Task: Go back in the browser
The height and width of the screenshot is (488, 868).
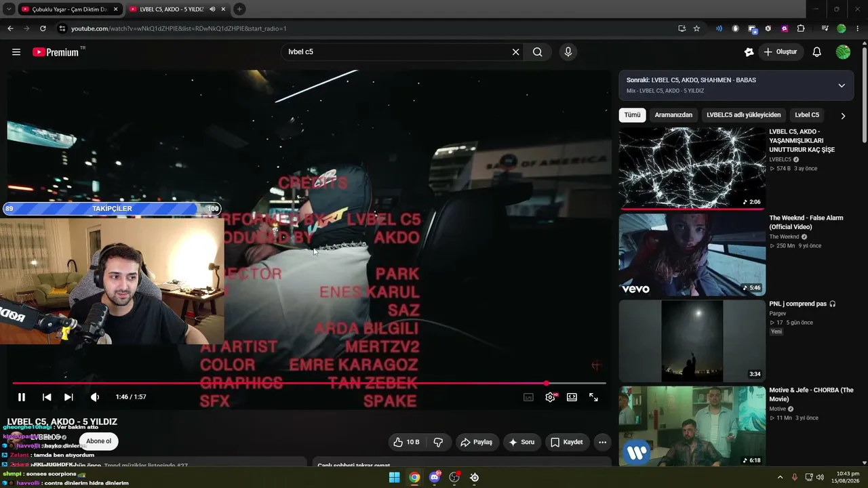Action: 10,28
